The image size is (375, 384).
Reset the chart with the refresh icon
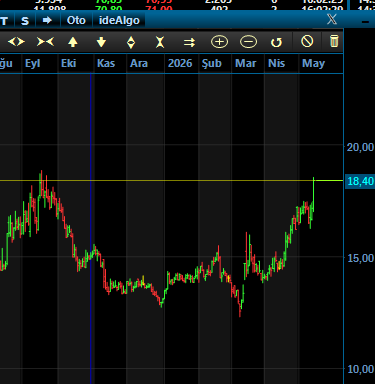click(276, 42)
